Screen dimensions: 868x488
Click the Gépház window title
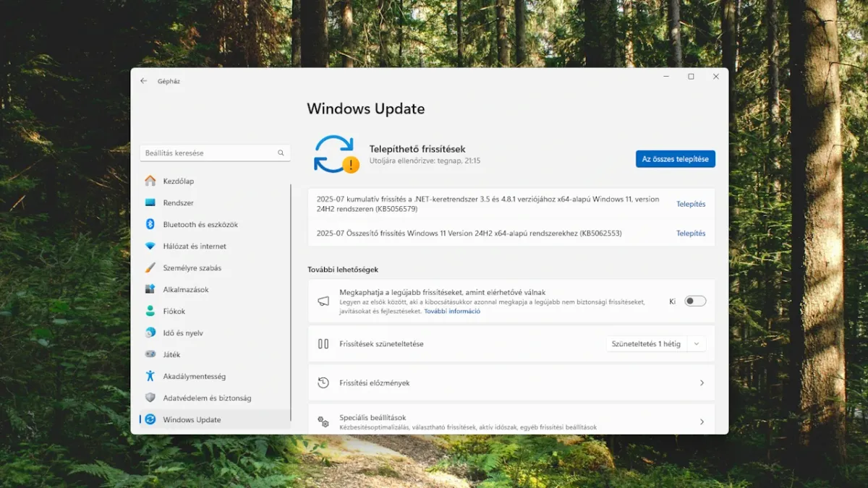(x=169, y=81)
